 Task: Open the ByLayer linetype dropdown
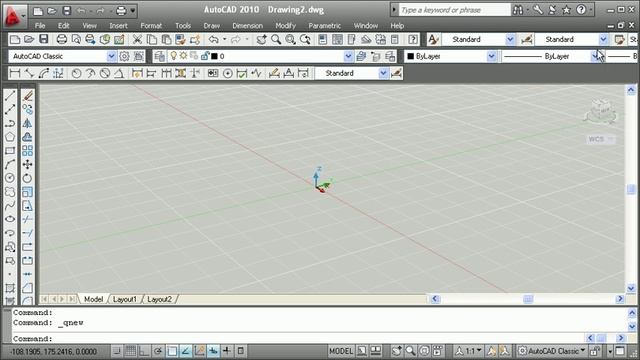pyautogui.click(x=596, y=56)
